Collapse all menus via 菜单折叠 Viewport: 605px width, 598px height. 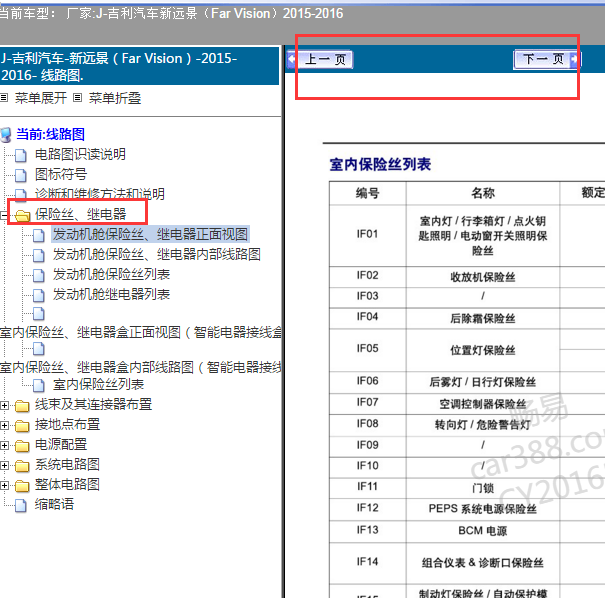(x=115, y=98)
